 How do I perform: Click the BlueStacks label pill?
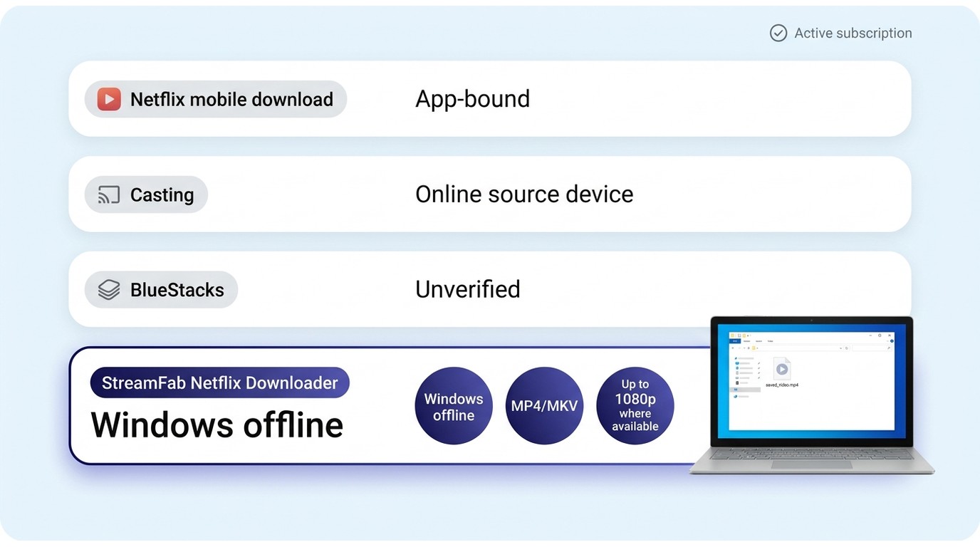(x=161, y=290)
